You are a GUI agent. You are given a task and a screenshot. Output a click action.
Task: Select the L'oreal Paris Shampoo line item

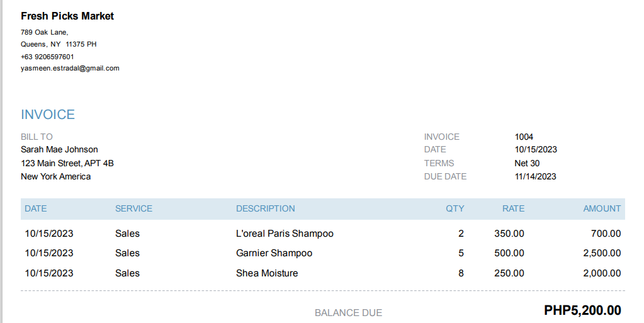(x=285, y=234)
